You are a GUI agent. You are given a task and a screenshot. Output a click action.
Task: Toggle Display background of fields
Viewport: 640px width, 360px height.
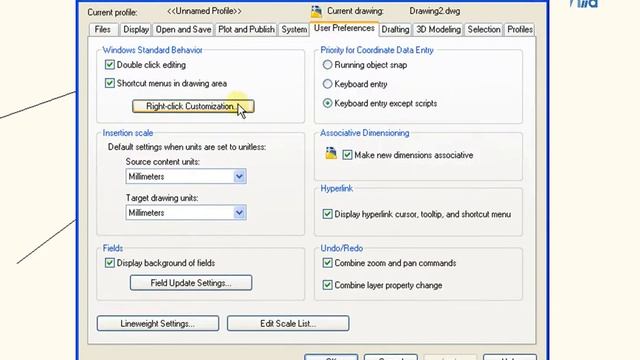pyautogui.click(x=109, y=263)
